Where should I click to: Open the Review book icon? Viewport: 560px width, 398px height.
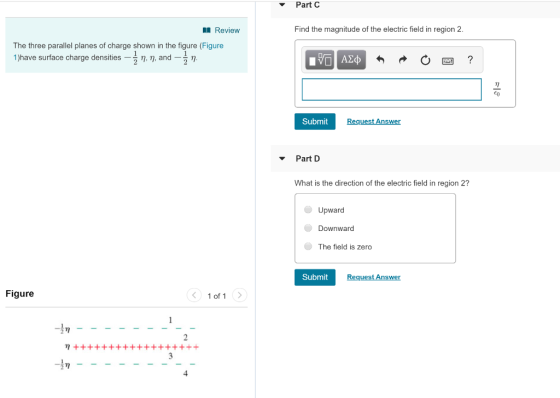click(206, 30)
